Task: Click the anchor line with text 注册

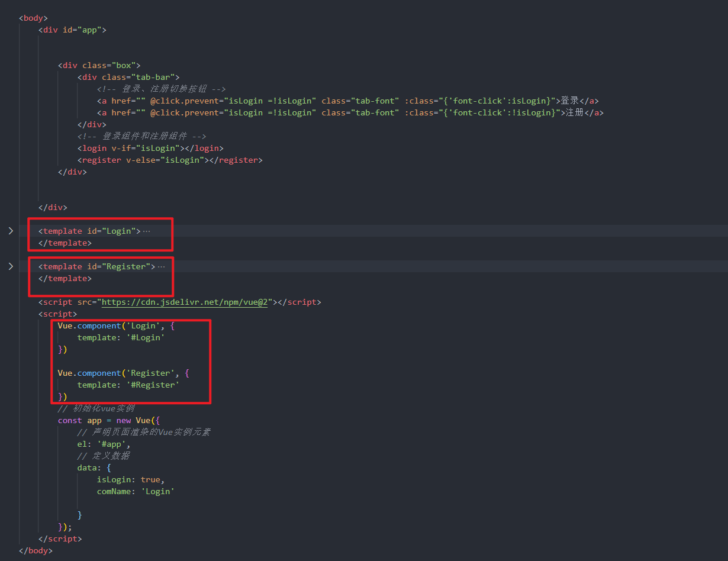Action: (350, 112)
